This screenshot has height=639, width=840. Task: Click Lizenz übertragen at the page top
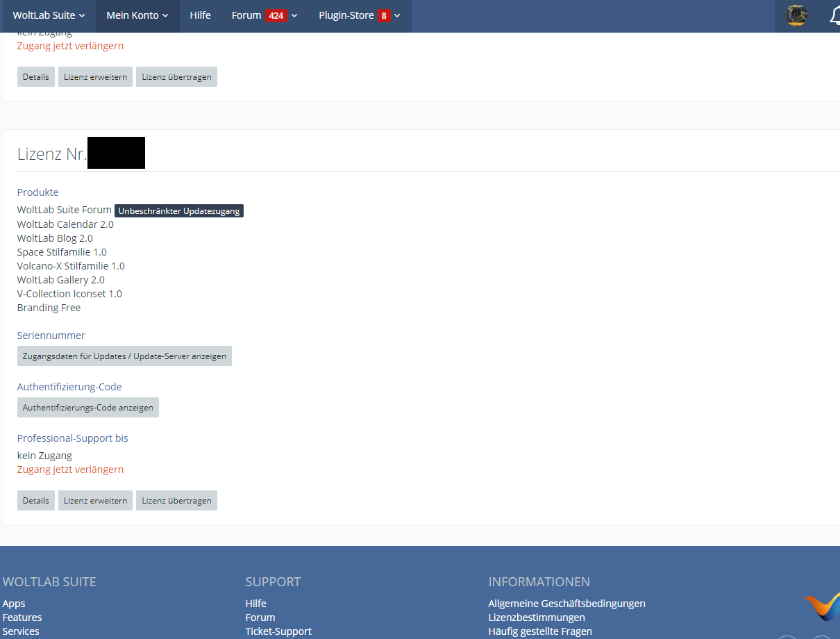click(176, 77)
